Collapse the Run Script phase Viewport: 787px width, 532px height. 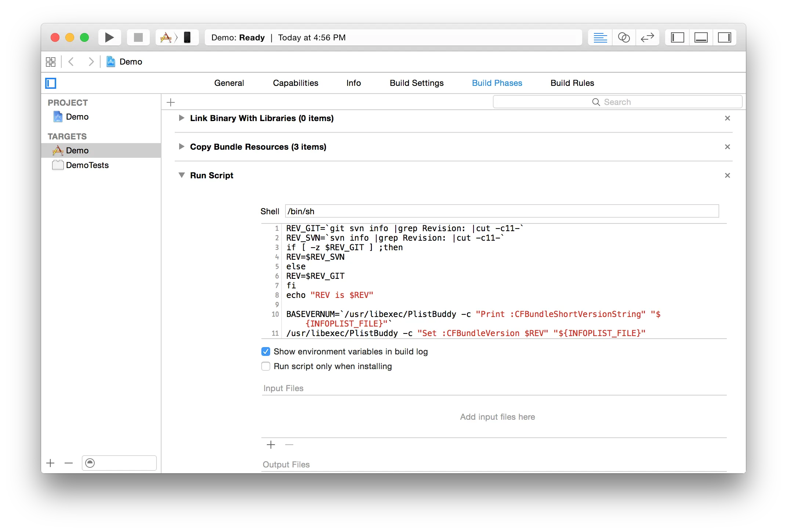coord(181,175)
